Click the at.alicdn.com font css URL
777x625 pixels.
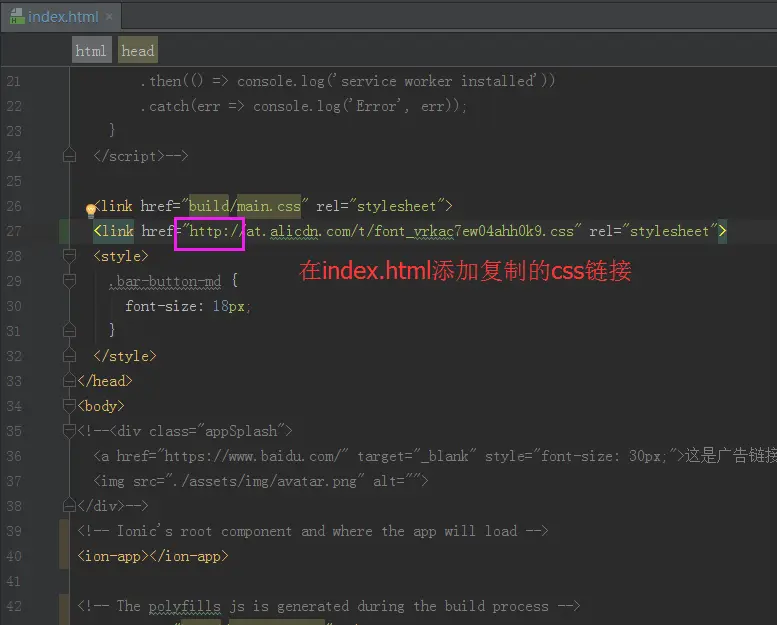click(382, 231)
